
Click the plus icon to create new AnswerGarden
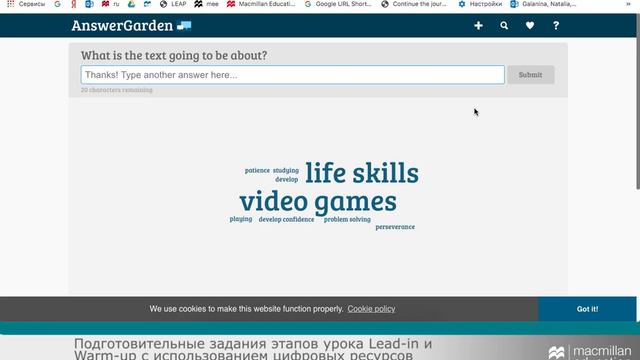pyautogui.click(x=478, y=26)
